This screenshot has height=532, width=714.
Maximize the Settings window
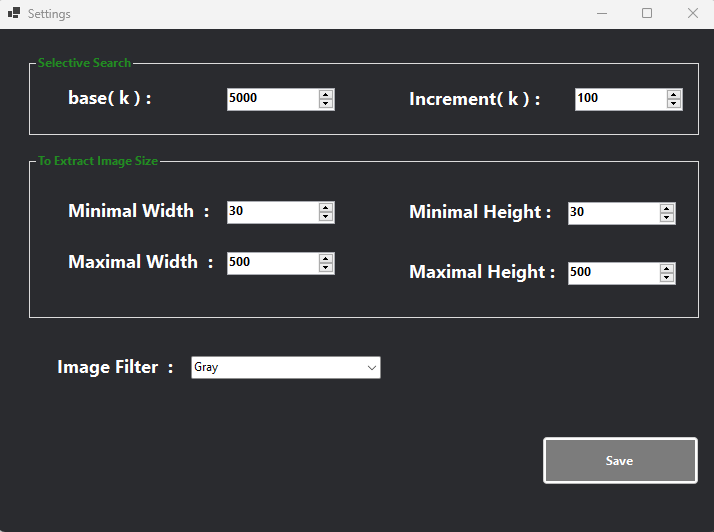(647, 14)
